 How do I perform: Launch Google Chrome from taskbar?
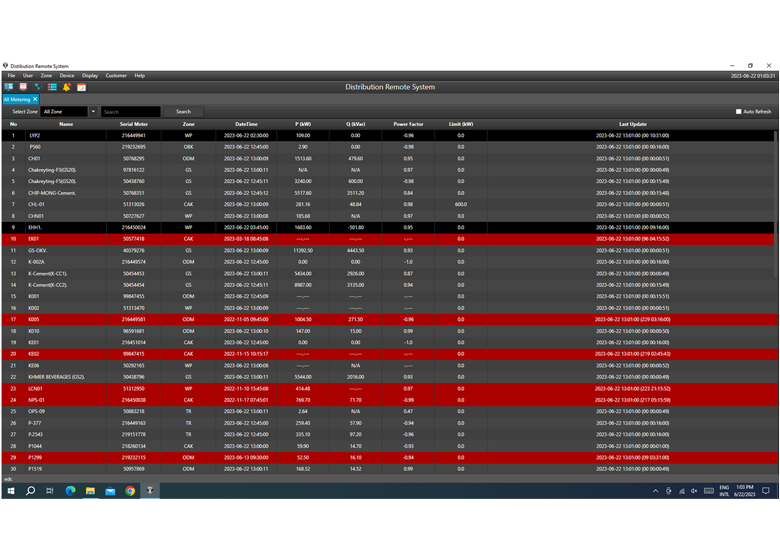(x=130, y=491)
